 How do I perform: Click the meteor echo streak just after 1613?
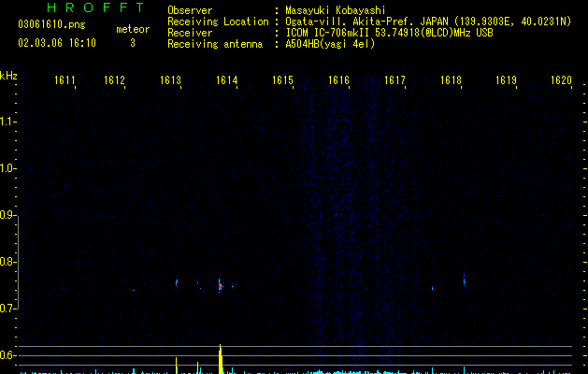177,283
